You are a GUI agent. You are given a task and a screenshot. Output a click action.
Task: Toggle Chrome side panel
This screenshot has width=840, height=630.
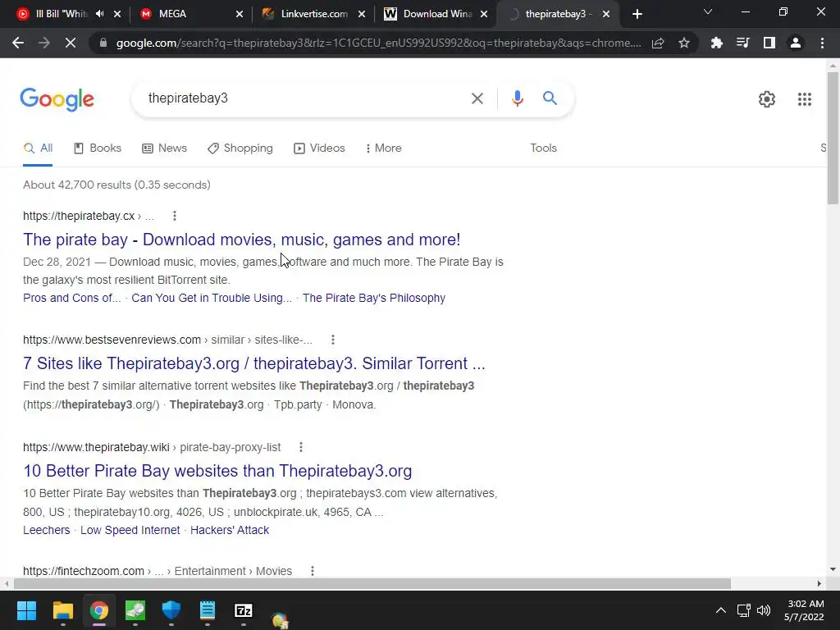(x=769, y=43)
